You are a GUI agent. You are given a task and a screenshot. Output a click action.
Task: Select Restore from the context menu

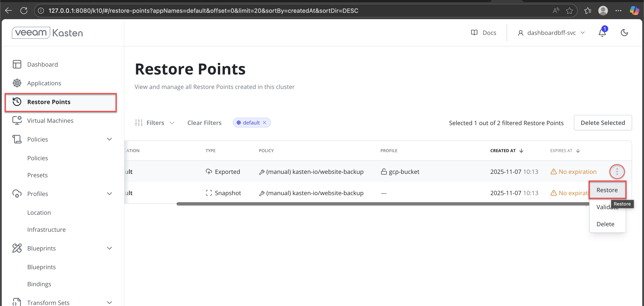607,190
